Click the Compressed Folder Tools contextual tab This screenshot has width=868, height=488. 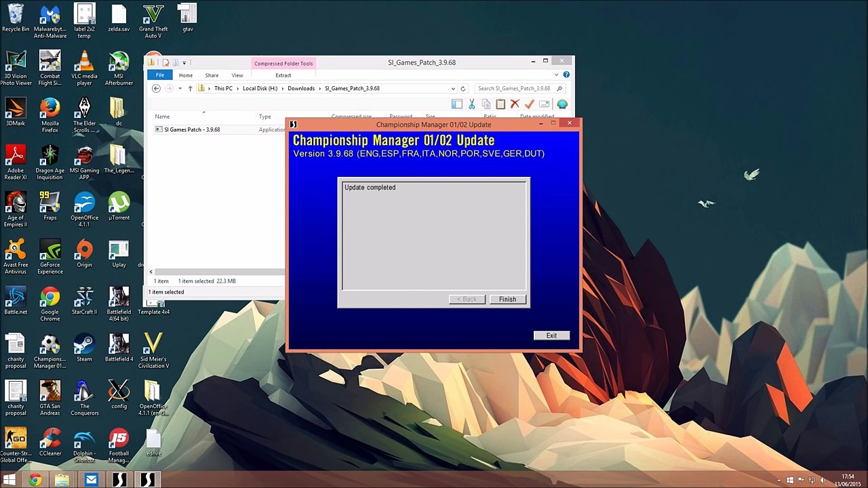point(283,64)
